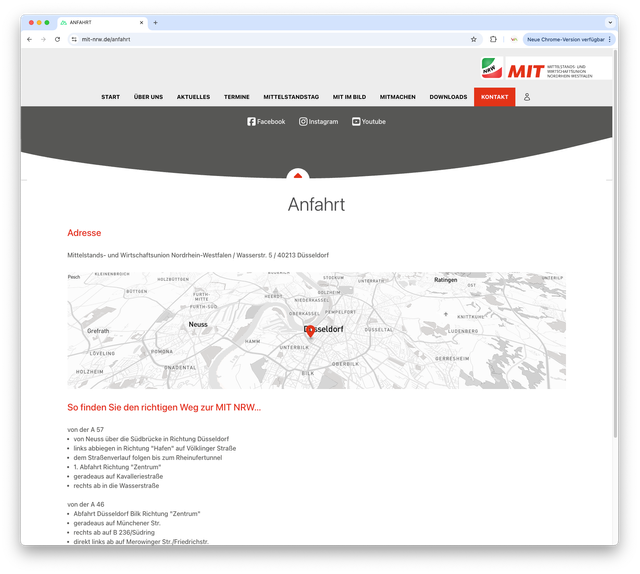
Task: Bookmark this page with the star icon
Action: [474, 39]
